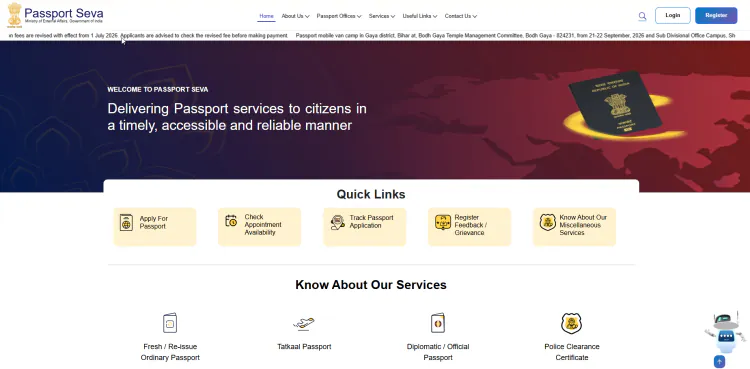The image size is (750, 369).
Task: Click the Apply For Passport icon
Action: pos(126,223)
